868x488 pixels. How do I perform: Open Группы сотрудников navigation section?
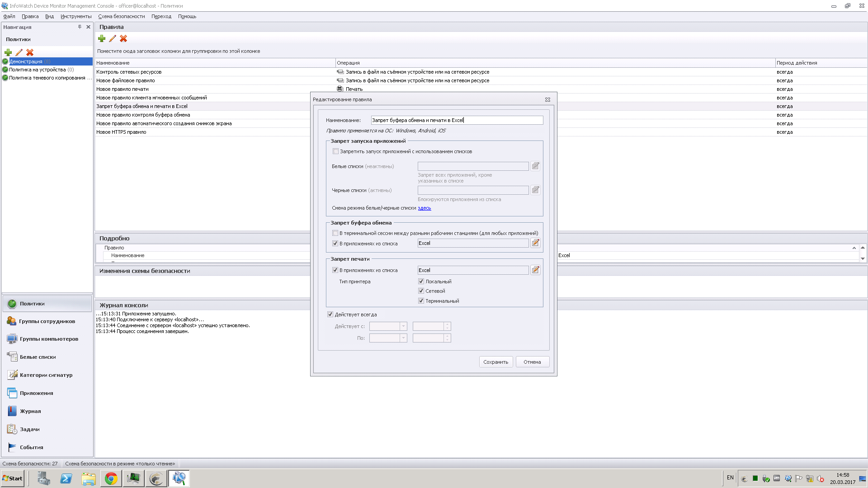point(47,321)
